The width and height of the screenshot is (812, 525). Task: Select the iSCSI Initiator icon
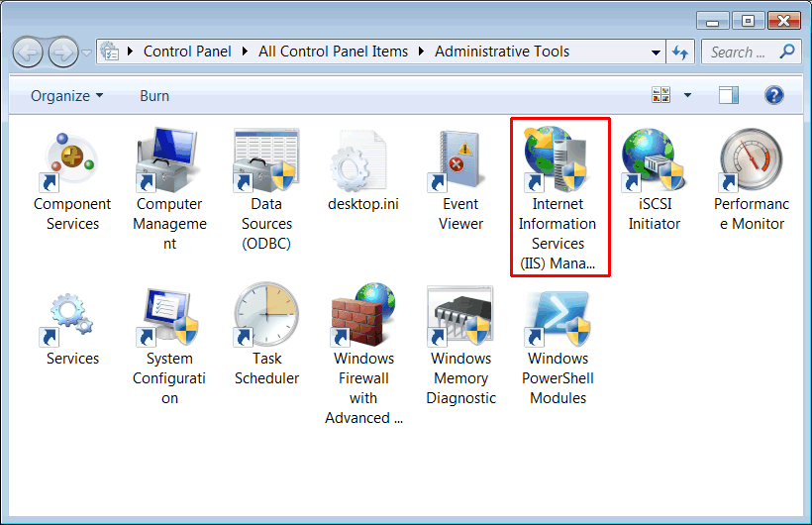(654, 160)
